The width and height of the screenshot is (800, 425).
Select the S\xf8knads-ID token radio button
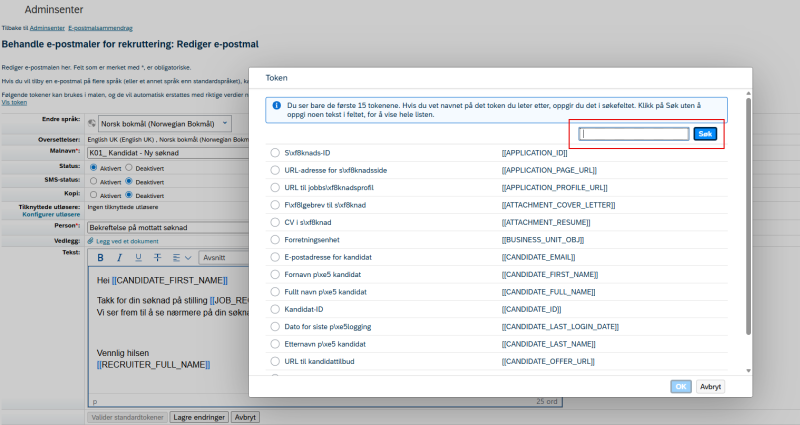[x=275, y=153]
